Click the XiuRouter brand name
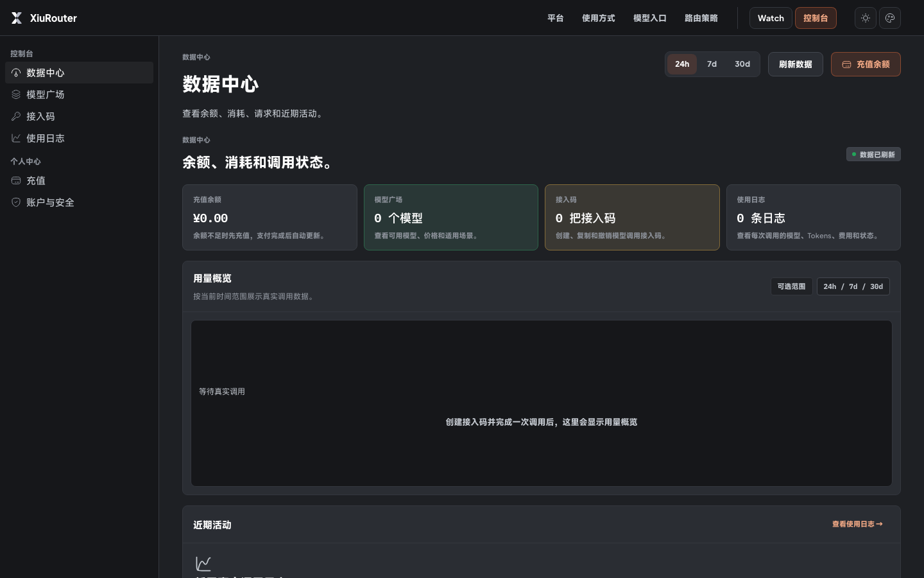Image resolution: width=924 pixels, height=578 pixels. click(x=53, y=18)
